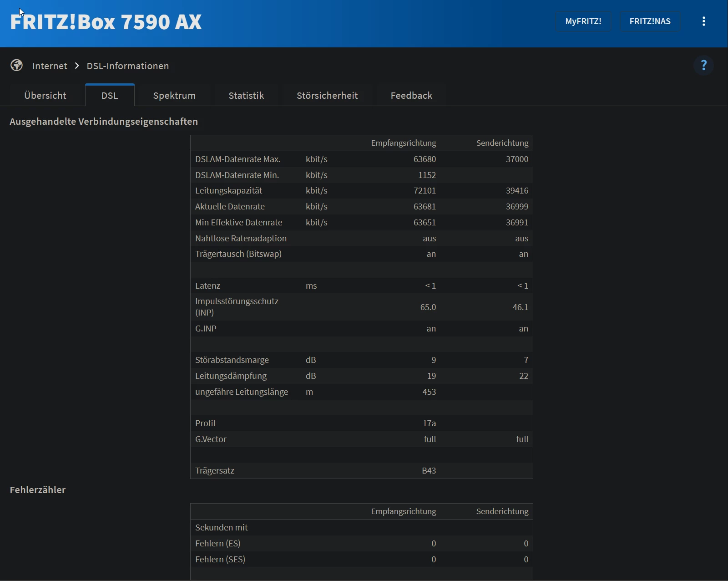The image size is (728, 581).
Task: Select the DSL tab
Action: tap(110, 95)
